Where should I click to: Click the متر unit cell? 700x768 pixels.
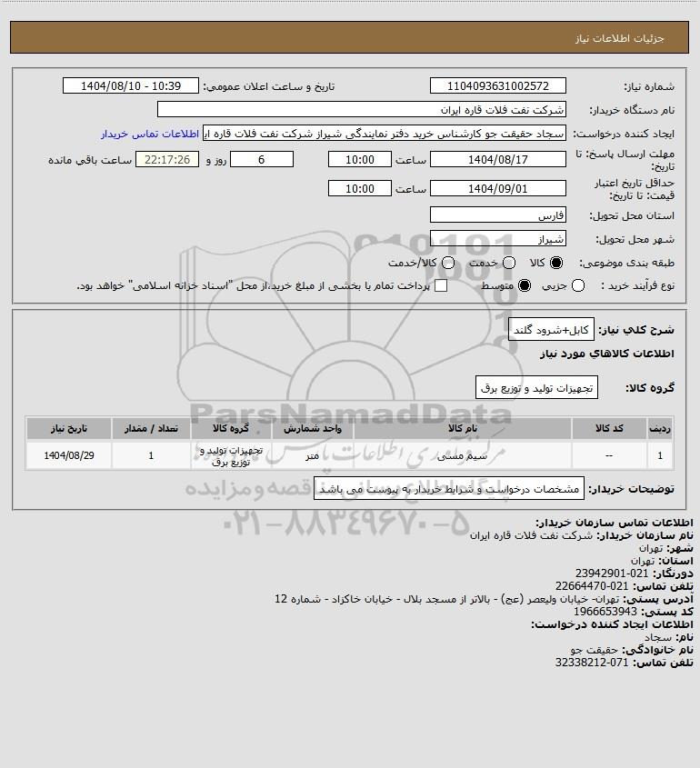click(313, 455)
